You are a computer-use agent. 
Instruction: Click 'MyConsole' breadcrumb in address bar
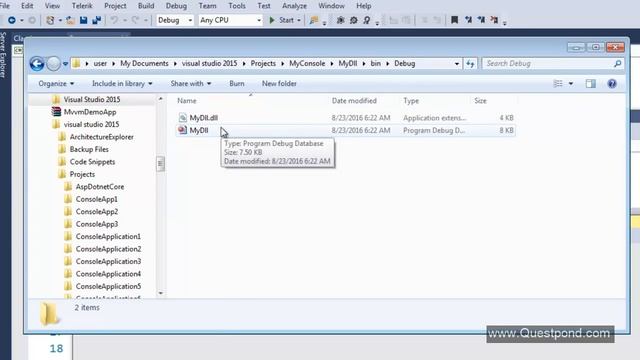307,63
